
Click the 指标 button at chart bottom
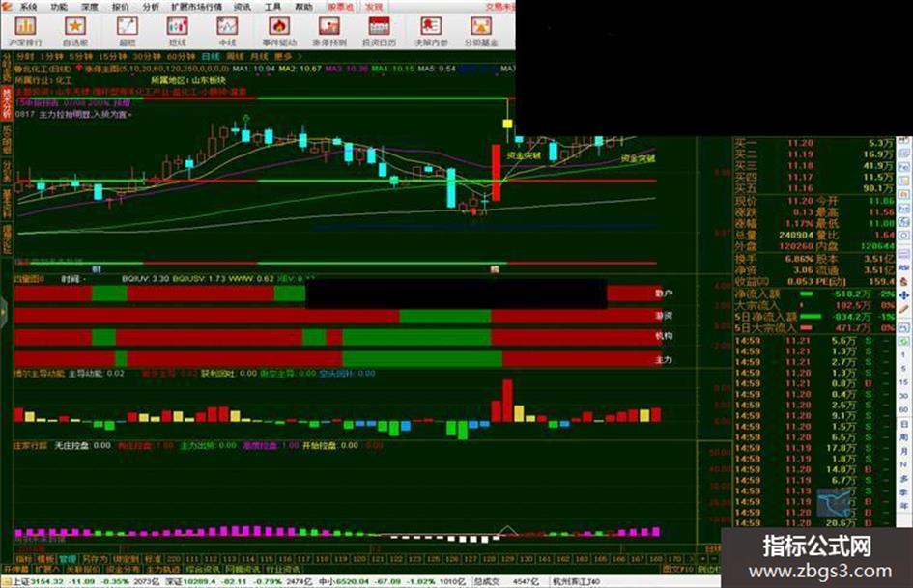[x=23, y=559]
